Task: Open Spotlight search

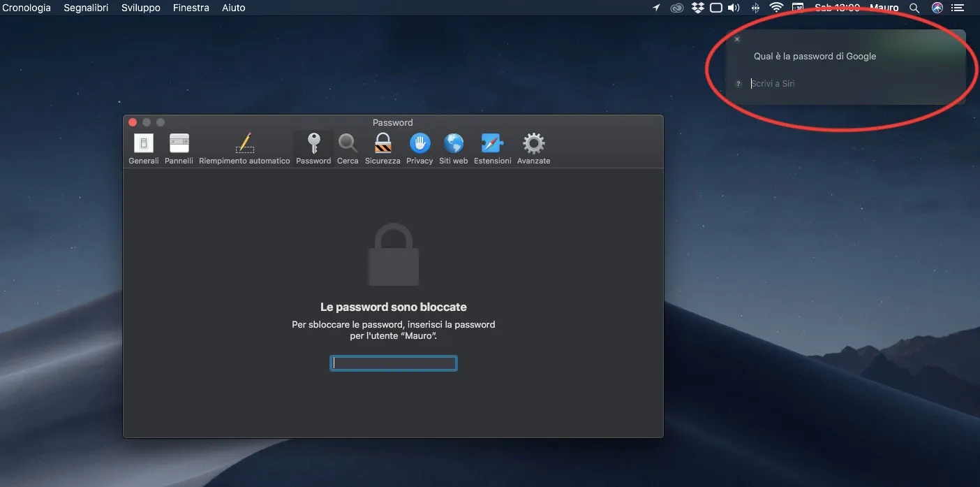Action: (x=914, y=8)
